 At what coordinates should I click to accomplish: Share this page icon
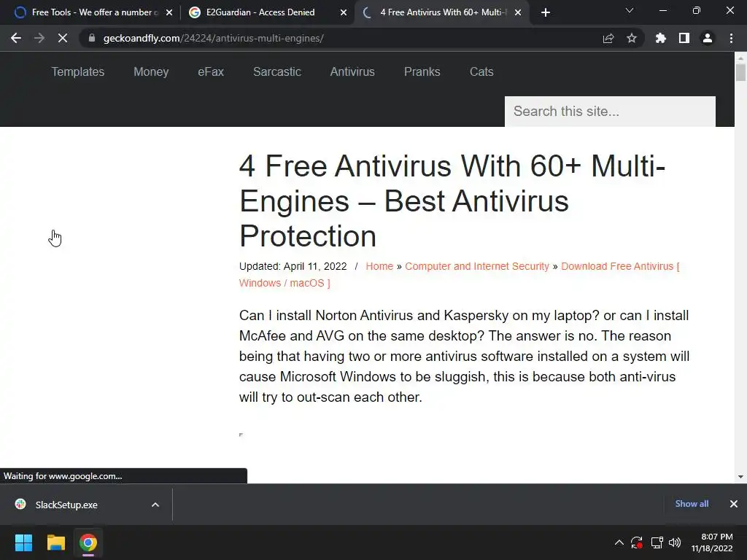tap(608, 38)
